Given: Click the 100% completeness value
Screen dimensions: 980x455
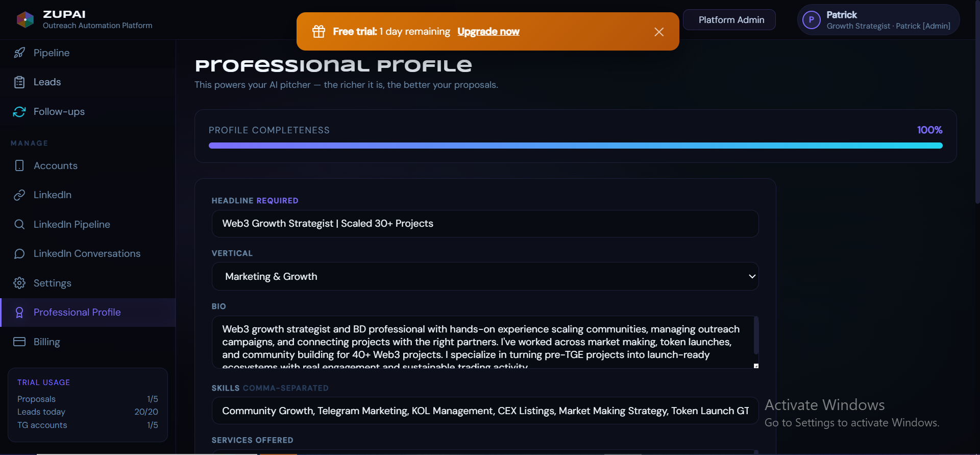Looking at the screenshot, I should (x=929, y=130).
